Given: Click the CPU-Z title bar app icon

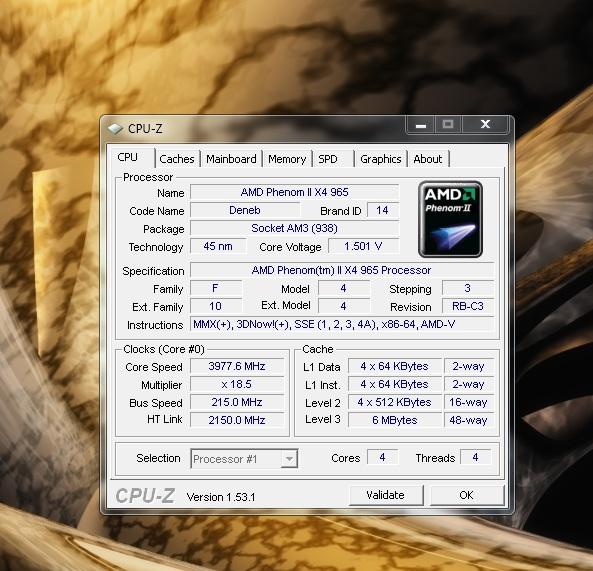Looking at the screenshot, I should click(x=115, y=129).
